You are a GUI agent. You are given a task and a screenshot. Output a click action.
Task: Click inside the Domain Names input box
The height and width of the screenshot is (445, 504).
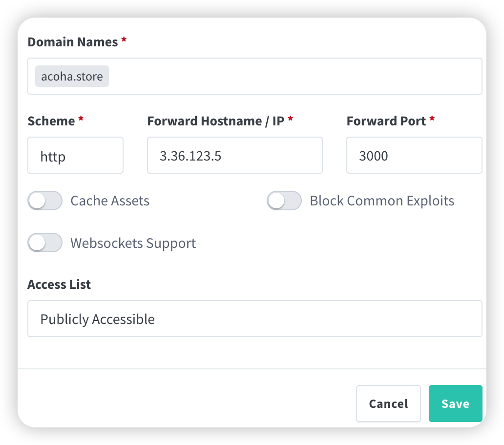(254, 76)
